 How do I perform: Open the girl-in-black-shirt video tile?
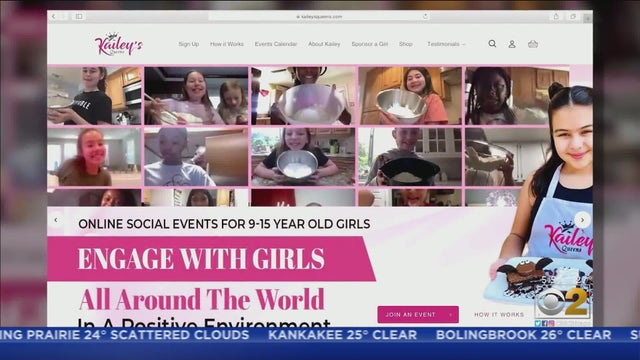click(x=94, y=96)
